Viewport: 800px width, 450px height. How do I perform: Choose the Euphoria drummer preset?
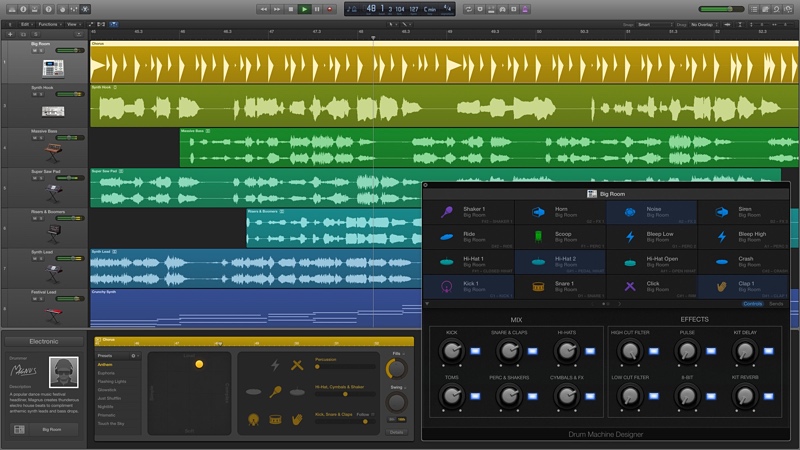pyautogui.click(x=106, y=373)
